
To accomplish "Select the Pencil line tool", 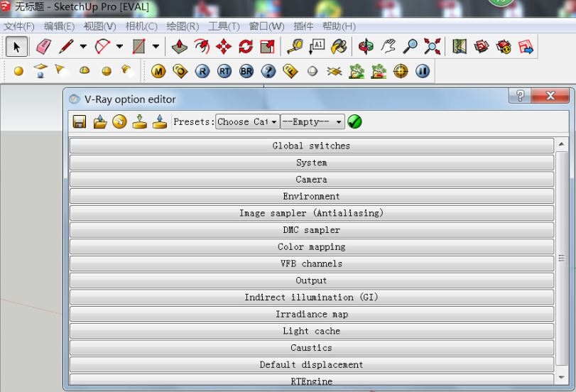I will point(66,47).
